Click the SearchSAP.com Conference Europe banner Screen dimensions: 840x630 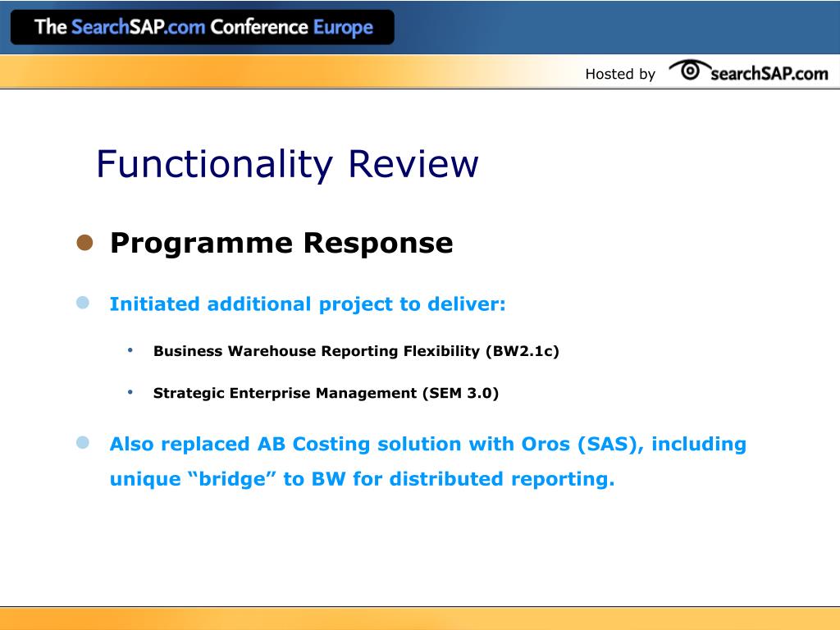pos(203,27)
